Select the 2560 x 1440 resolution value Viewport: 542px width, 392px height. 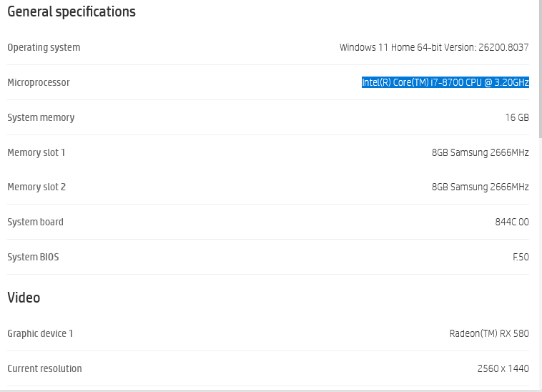tap(503, 368)
